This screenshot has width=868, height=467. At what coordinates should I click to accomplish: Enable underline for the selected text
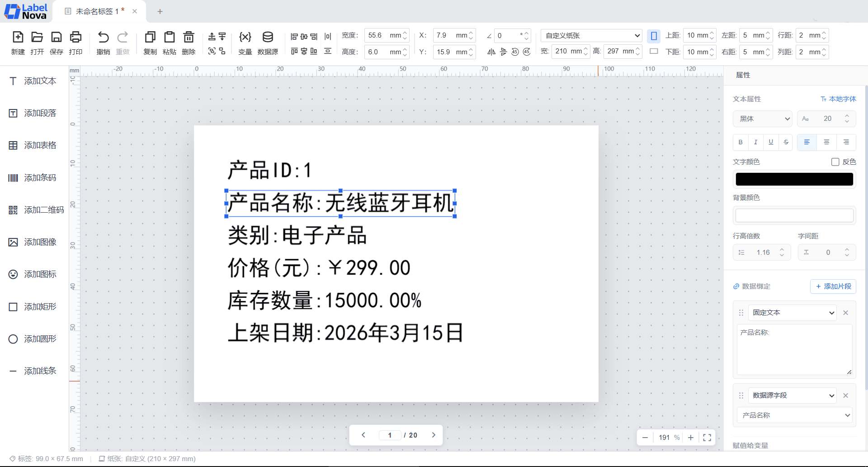coord(771,142)
